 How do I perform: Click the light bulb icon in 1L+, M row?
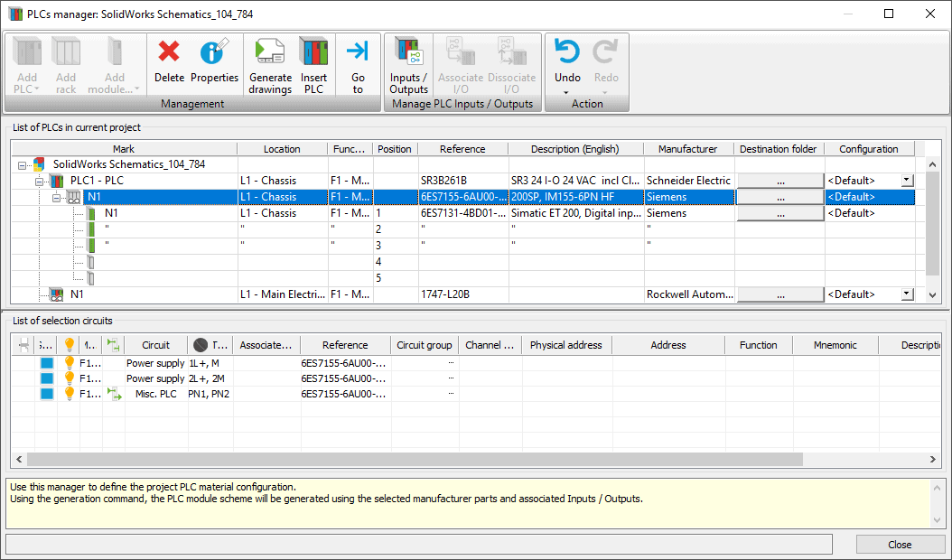click(70, 362)
